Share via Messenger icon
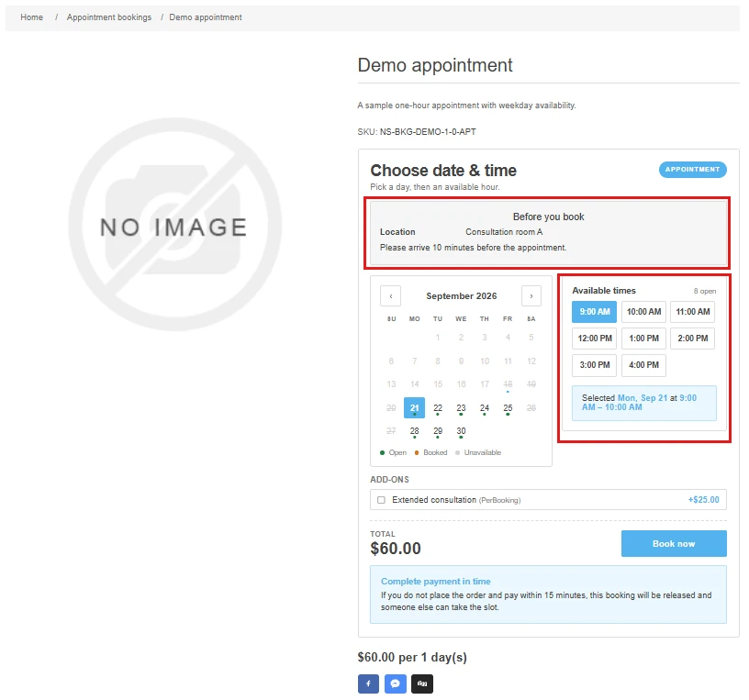This screenshot has width=749, height=700. [x=396, y=683]
